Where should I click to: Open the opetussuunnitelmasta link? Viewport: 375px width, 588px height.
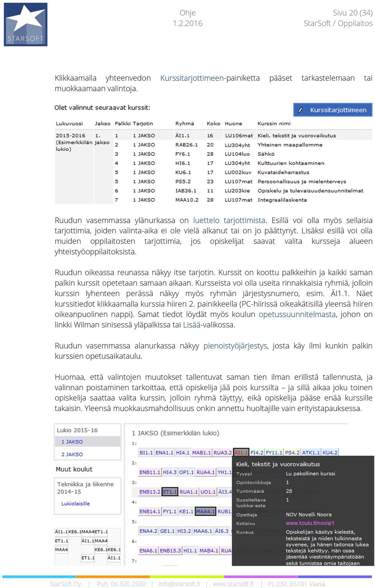point(297,314)
